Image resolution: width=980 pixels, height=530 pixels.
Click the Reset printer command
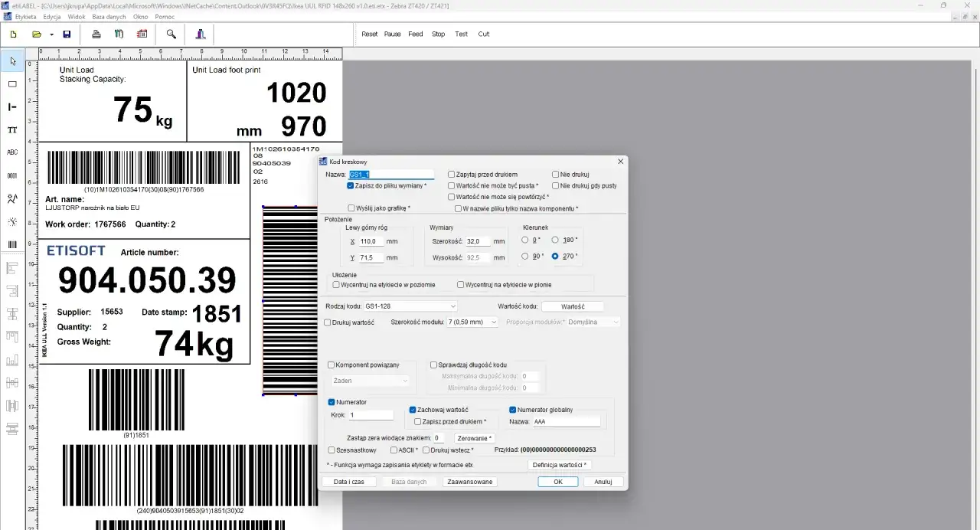point(370,34)
